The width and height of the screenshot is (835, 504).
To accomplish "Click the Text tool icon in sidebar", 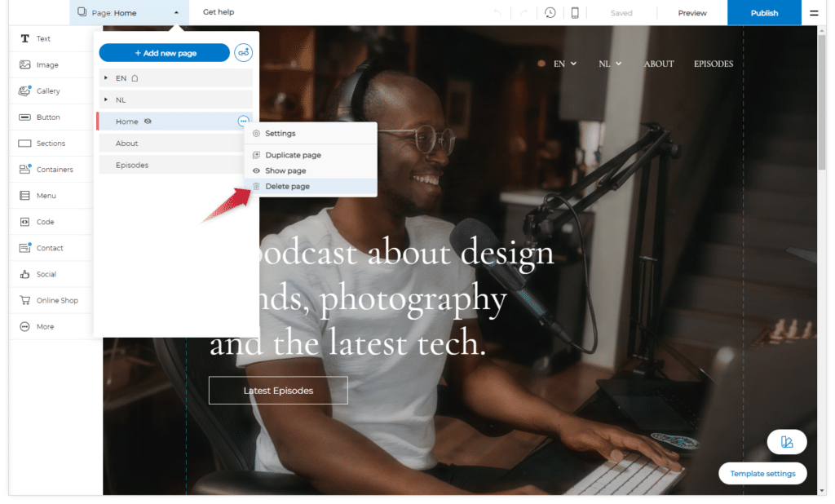I will coord(24,38).
